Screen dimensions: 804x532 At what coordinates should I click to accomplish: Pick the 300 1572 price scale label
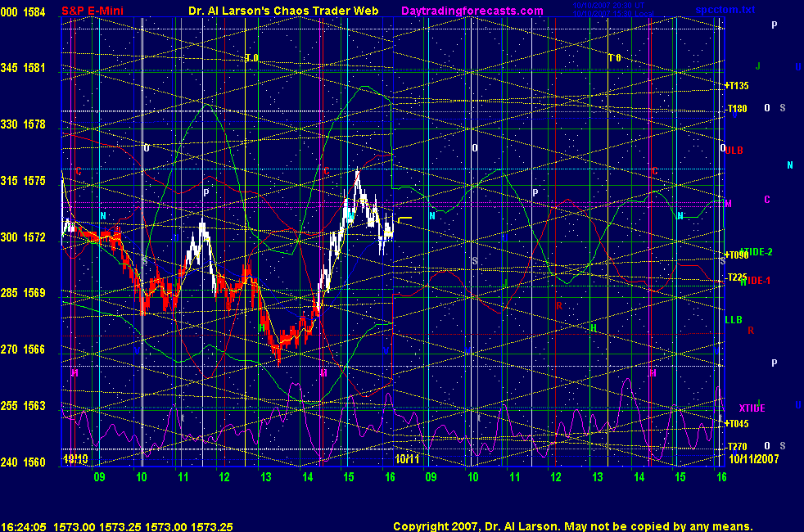coord(23,237)
